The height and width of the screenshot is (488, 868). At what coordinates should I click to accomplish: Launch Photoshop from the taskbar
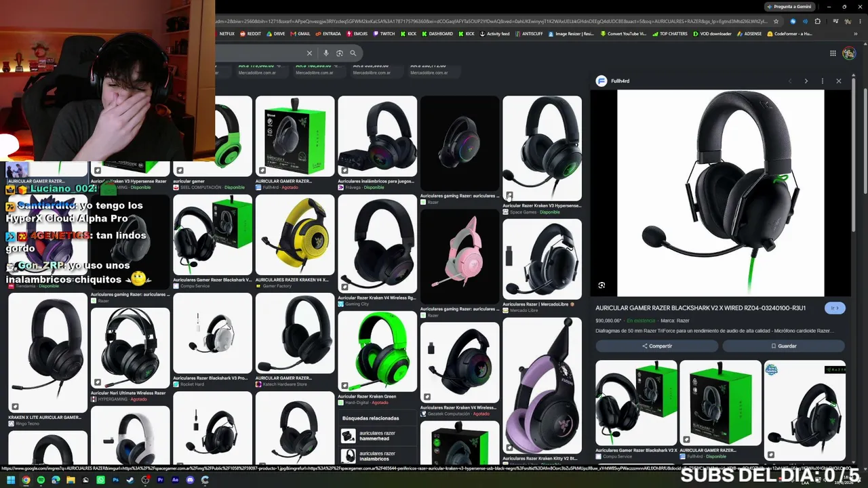point(115,480)
